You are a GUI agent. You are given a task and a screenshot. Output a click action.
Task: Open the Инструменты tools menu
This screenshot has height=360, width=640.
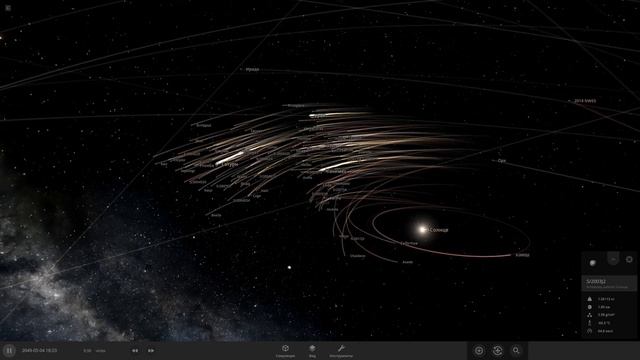point(341,351)
